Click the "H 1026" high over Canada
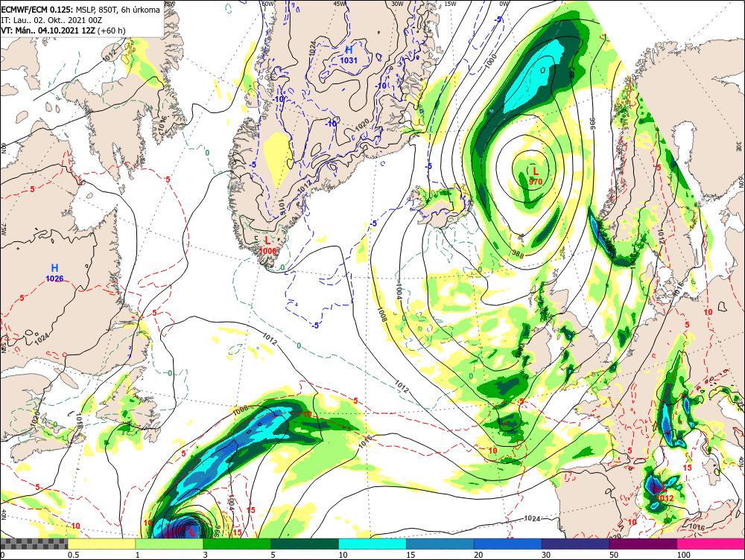This screenshot has height=560, width=745. pyautogui.click(x=54, y=273)
